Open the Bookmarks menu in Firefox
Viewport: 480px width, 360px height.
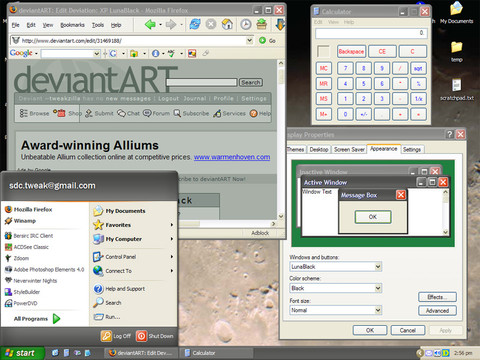pos(72,25)
